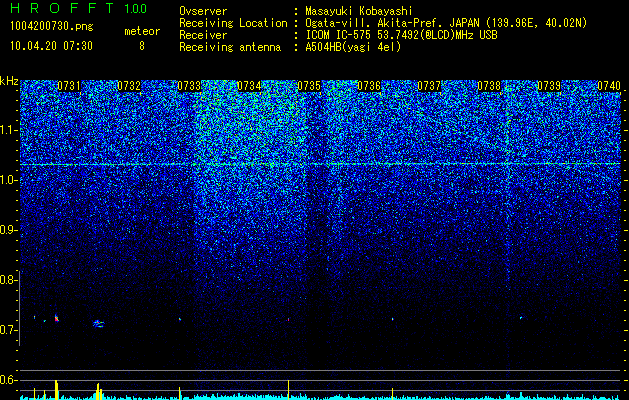The image size is (629, 400).
Task: Click the 1.1 kHz axis label
Action: (x=8, y=130)
